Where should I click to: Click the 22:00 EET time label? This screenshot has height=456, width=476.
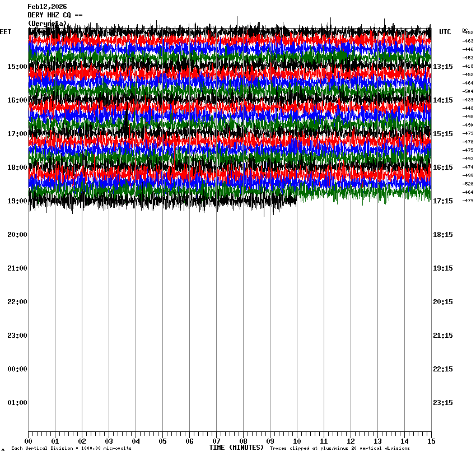(17, 302)
